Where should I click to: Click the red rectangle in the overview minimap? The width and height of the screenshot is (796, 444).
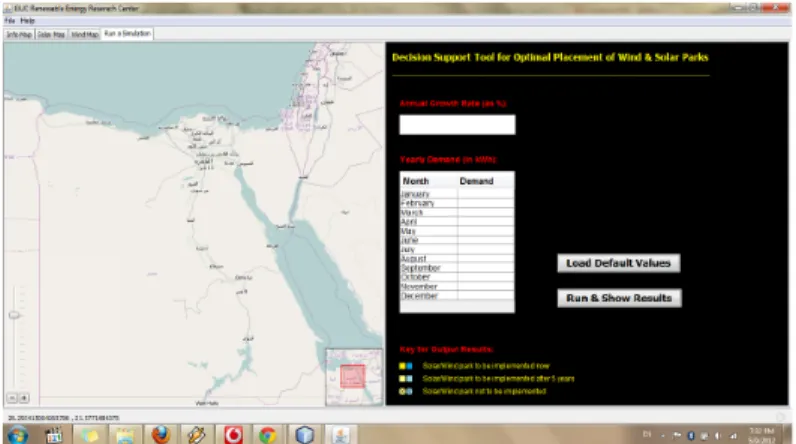pos(352,377)
